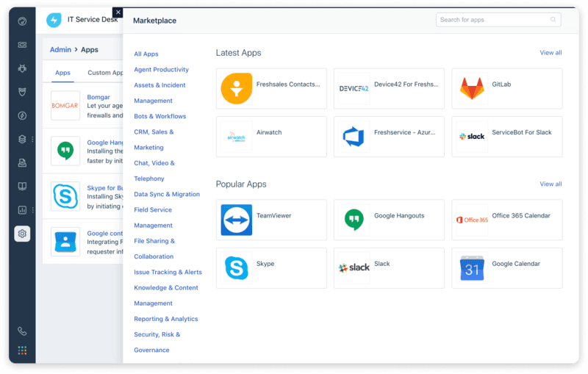Viewport: 588px width, 374px height.
Task: Click the Search for apps field
Action: pyautogui.click(x=498, y=20)
